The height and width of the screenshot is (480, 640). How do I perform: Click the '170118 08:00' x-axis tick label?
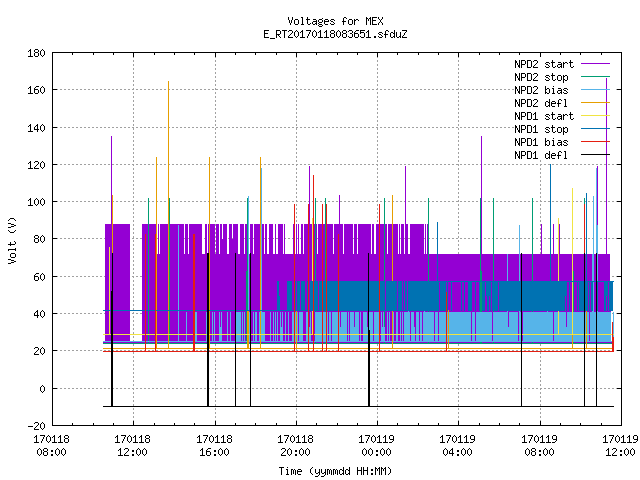[51, 445]
